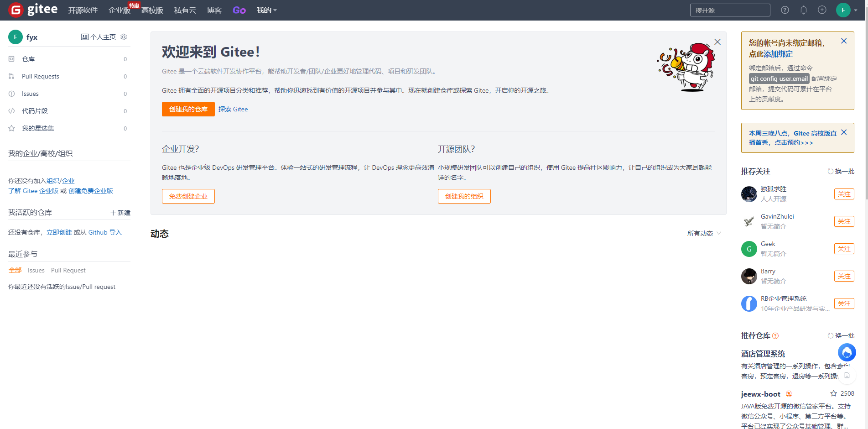Open Geek user avatar
868x429 pixels.
coord(749,249)
